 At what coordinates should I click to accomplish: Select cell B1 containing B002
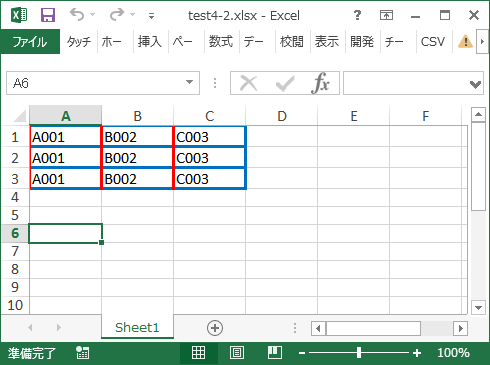(x=137, y=137)
